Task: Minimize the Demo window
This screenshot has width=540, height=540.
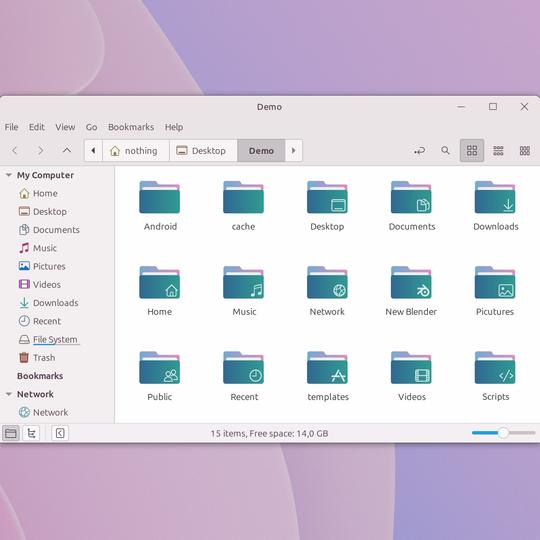Action: pyautogui.click(x=461, y=107)
